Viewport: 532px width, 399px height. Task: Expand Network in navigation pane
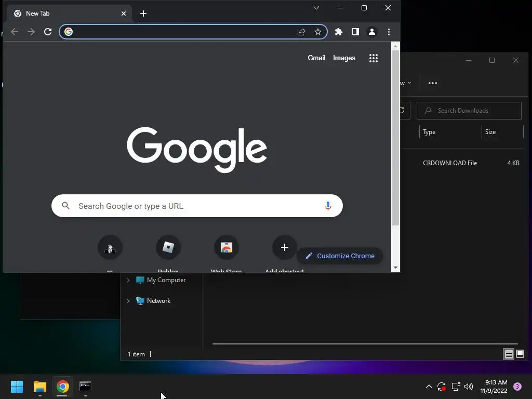click(128, 301)
